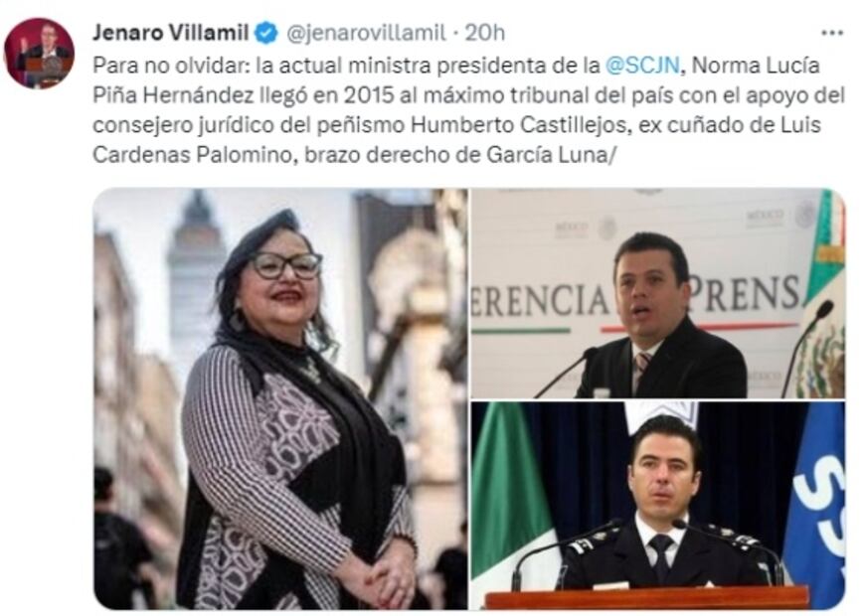Click the blue SSP banner in lower photo
The image size is (863, 616).
coord(815,504)
